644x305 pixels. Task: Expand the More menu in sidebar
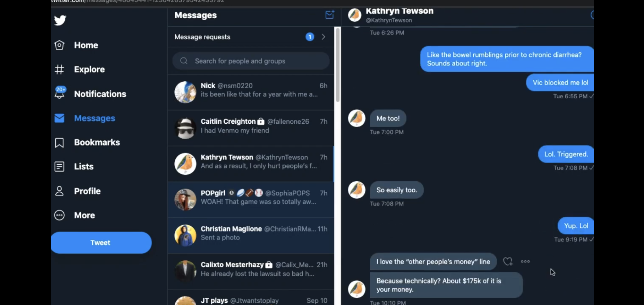coord(75,215)
